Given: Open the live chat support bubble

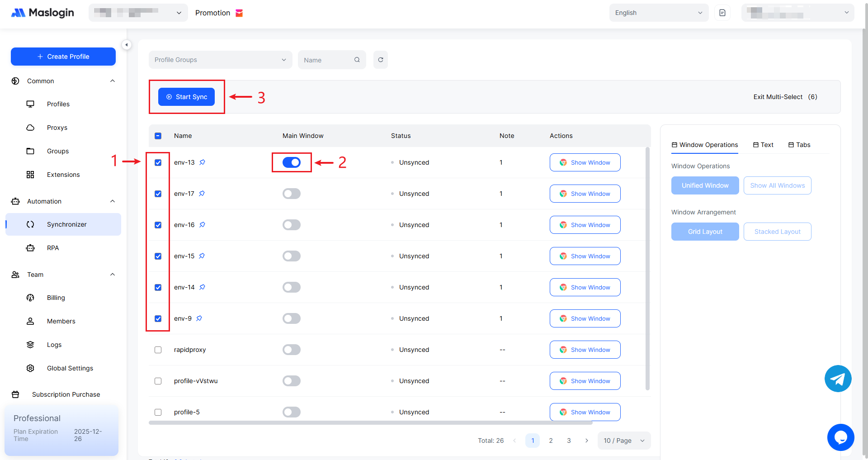Looking at the screenshot, I should coord(840,437).
